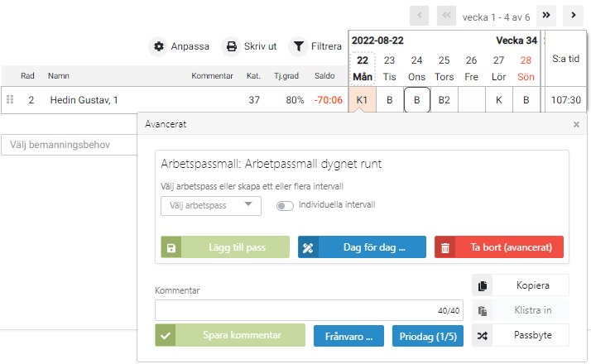Click the Tj.grad column header
This screenshot has width=591, height=364.
(286, 76)
